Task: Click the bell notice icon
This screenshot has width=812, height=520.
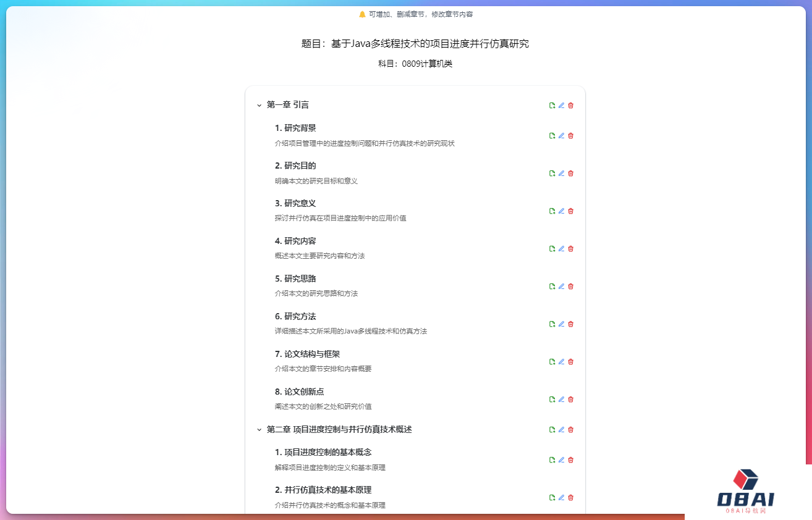Action: point(362,14)
